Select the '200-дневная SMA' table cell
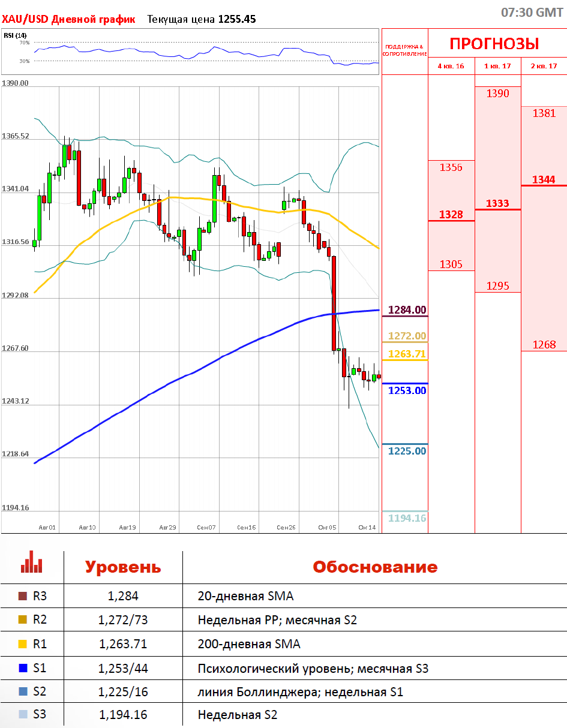The image size is (567, 728). pos(249,644)
